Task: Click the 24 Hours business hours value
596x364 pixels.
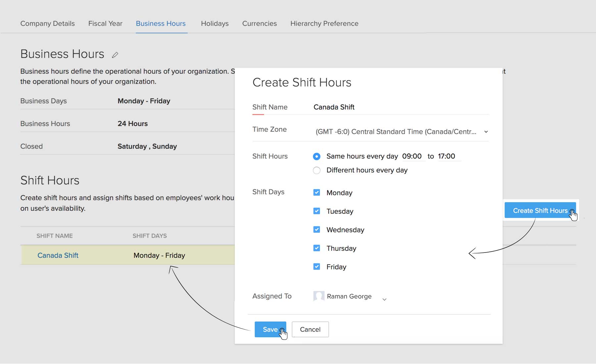Action: coord(133,124)
